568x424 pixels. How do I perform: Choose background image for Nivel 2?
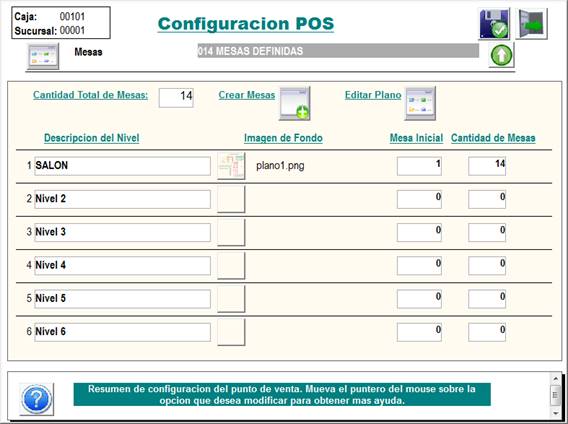(231, 199)
